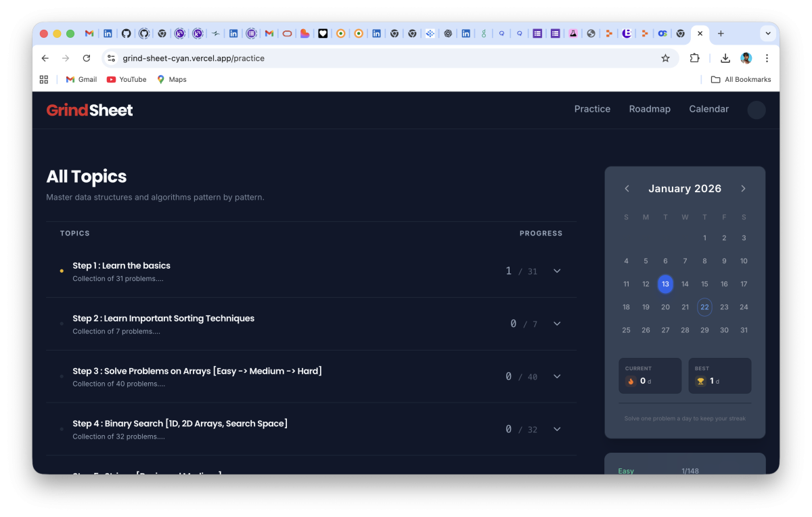
Task: Reload the current page
Action: [x=87, y=58]
